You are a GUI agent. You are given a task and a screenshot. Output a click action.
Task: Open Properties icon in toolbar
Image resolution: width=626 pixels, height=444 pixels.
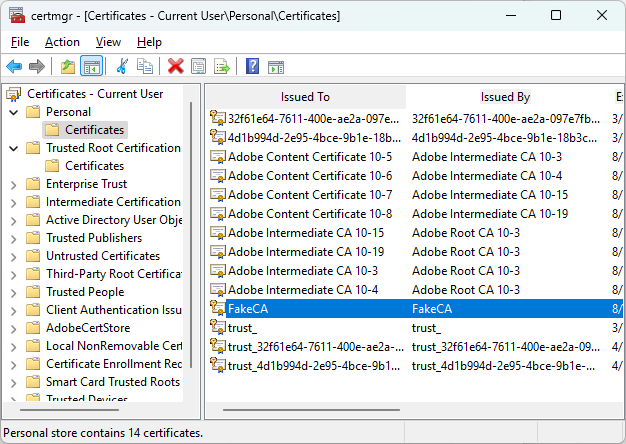point(198,66)
